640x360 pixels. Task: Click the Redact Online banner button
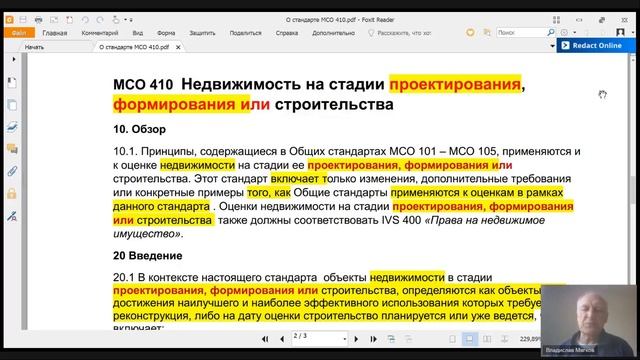click(596, 45)
